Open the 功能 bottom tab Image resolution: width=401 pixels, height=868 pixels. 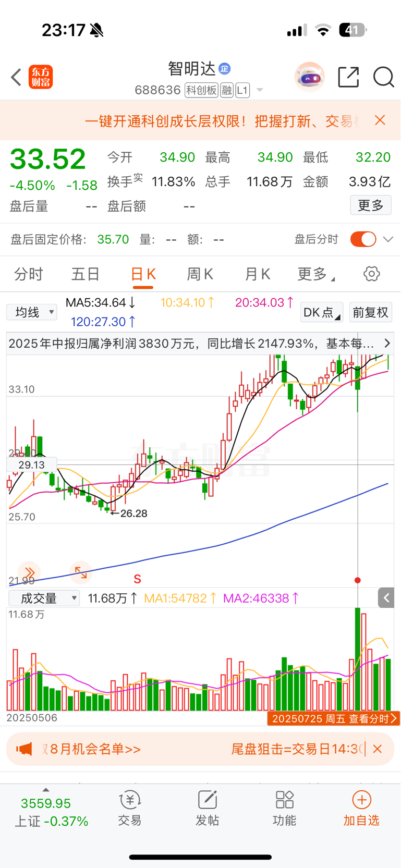(284, 809)
